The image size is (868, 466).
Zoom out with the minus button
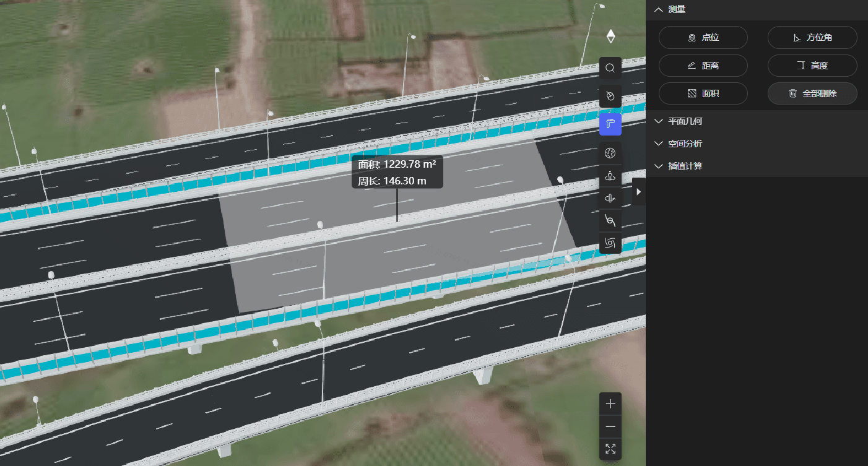point(610,426)
